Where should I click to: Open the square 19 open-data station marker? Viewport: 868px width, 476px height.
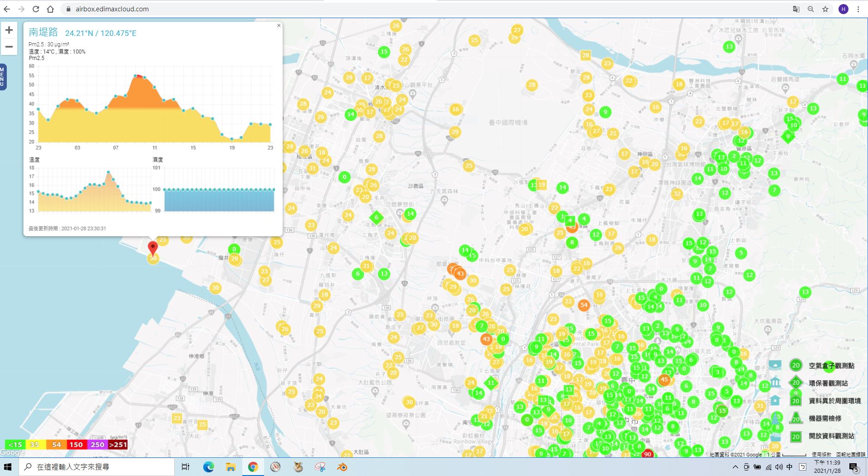(541, 185)
